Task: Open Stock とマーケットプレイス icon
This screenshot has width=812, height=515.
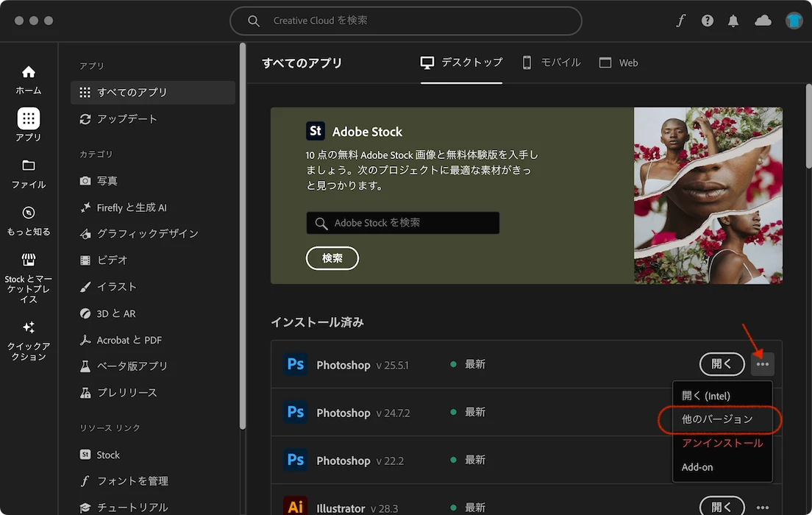Action: pos(29,259)
